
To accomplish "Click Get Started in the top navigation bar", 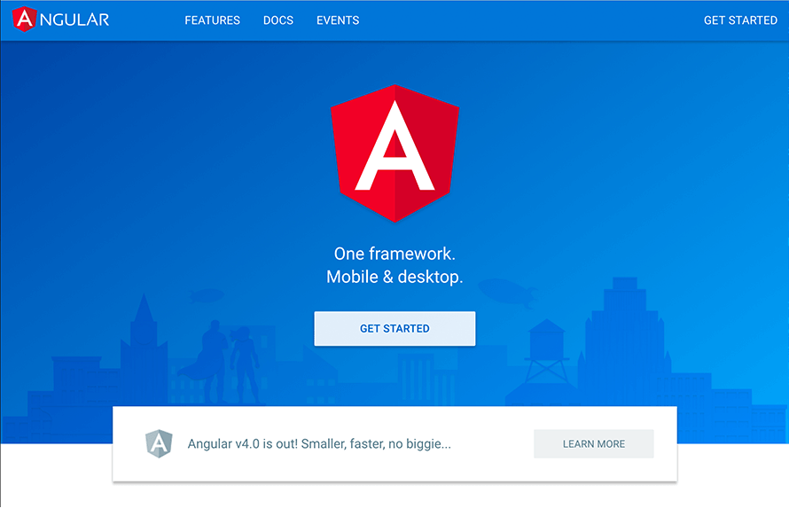I will pos(740,20).
